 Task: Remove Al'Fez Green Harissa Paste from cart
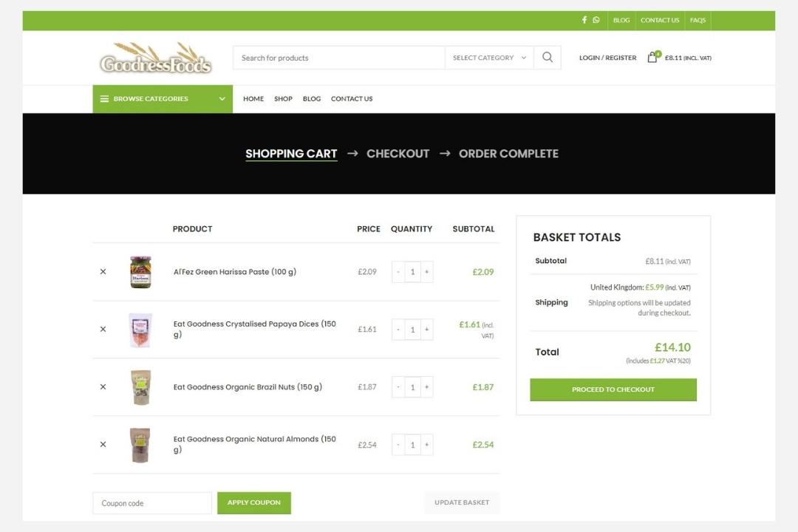[x=103, y=272]
